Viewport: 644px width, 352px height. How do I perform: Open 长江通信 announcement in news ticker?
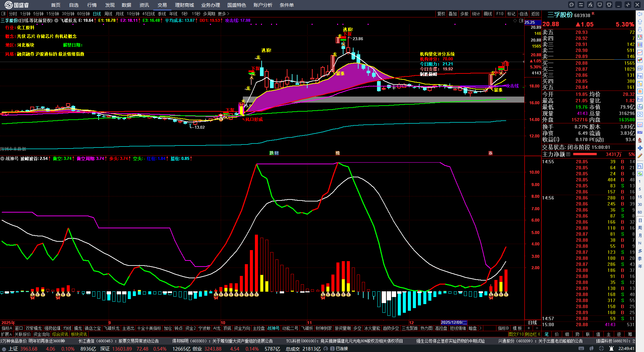click(x=118, y=341)
